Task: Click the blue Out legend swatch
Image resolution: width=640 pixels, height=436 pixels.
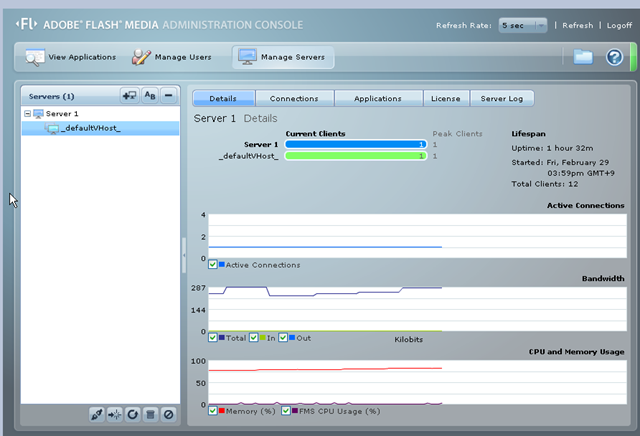Action: point(292,337)
